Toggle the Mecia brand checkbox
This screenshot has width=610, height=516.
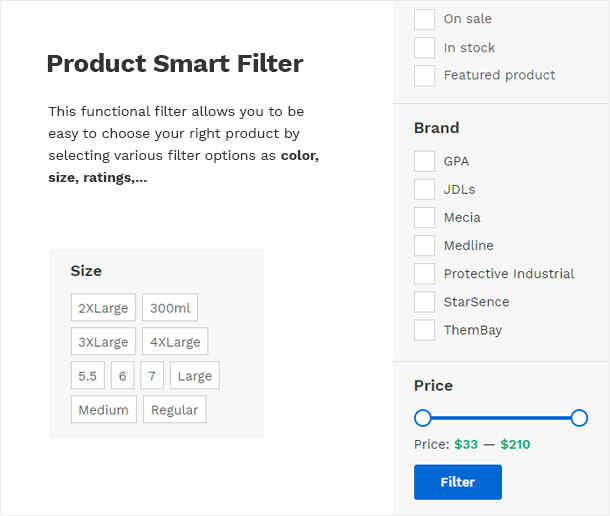(x=424, y=217)
